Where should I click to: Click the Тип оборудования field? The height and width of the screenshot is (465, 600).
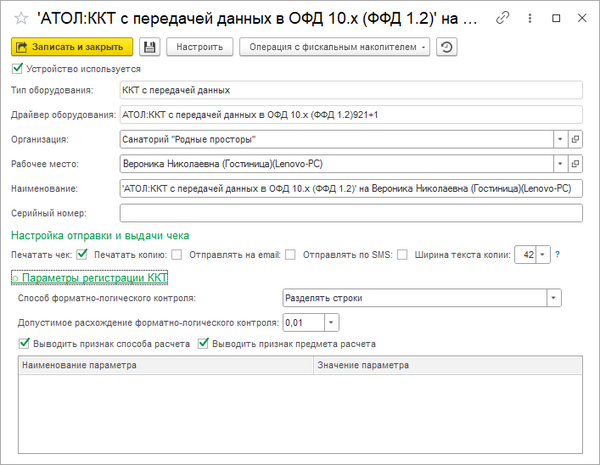tap(351, 90)
